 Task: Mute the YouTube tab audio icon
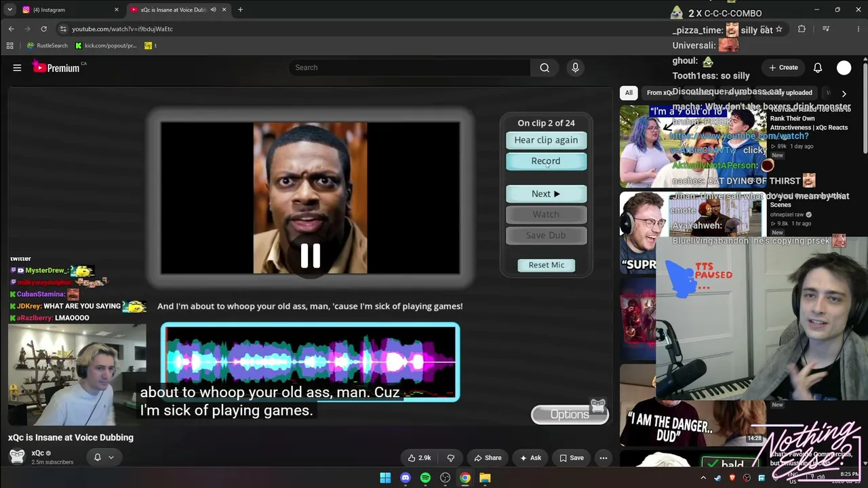[x=213, y=9]
